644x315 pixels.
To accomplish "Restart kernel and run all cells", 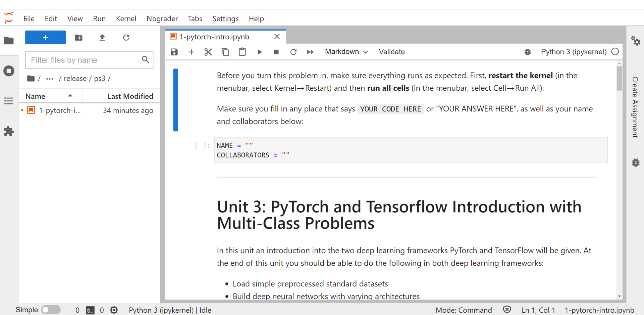I will (310, 52).
